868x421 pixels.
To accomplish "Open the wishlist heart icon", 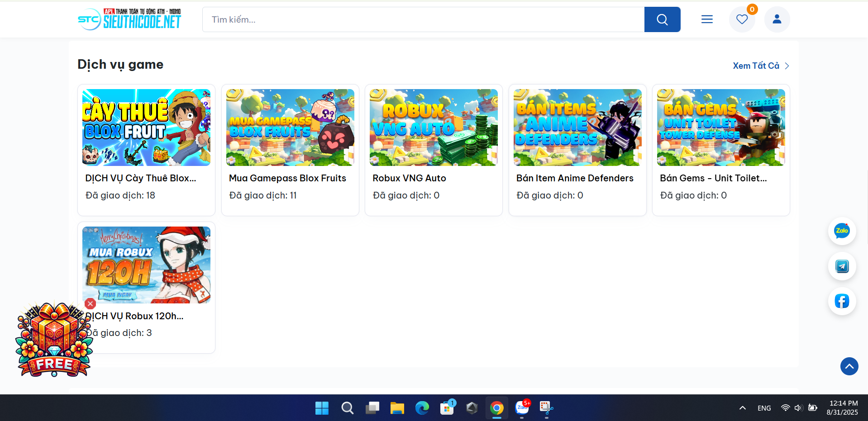I will tap(742, 19).
